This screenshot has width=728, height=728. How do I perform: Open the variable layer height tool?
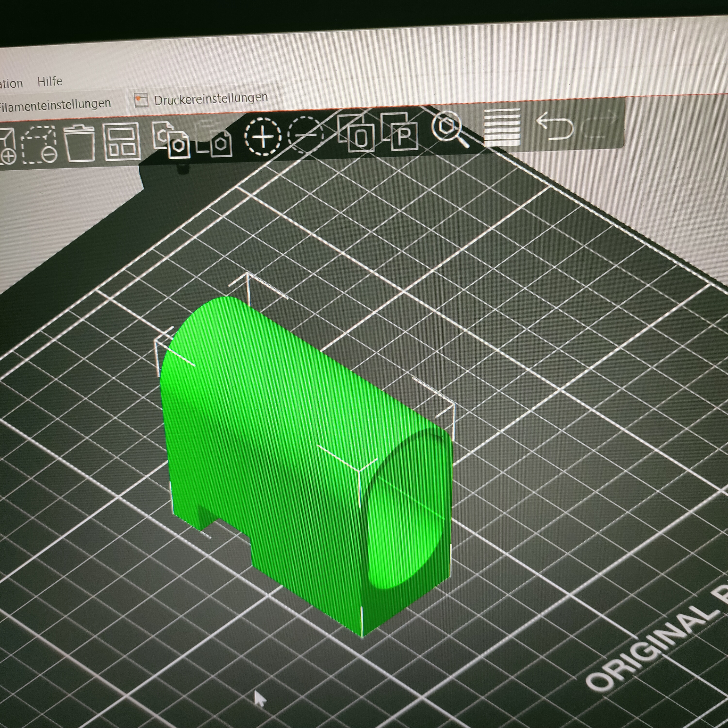coord(502,127)
